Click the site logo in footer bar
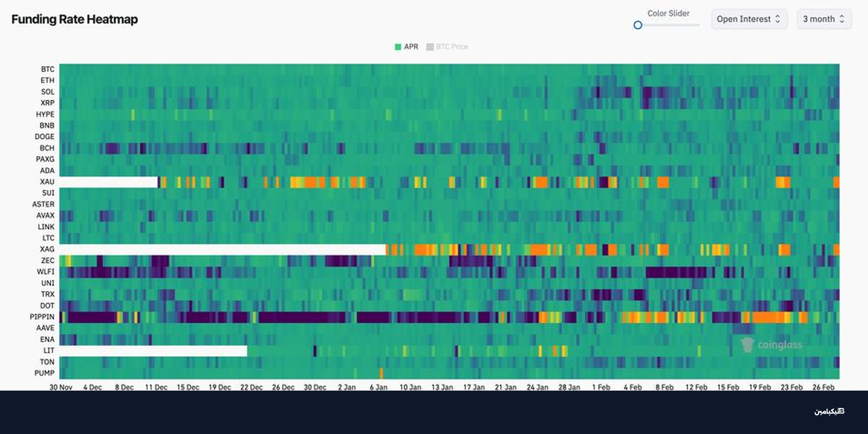 click(829, 411)
